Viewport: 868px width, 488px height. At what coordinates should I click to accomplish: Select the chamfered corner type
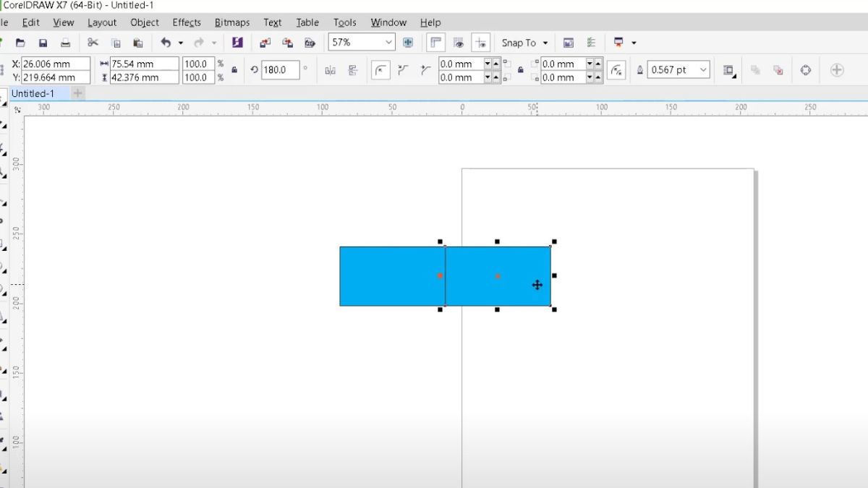(x=425, y=70)
